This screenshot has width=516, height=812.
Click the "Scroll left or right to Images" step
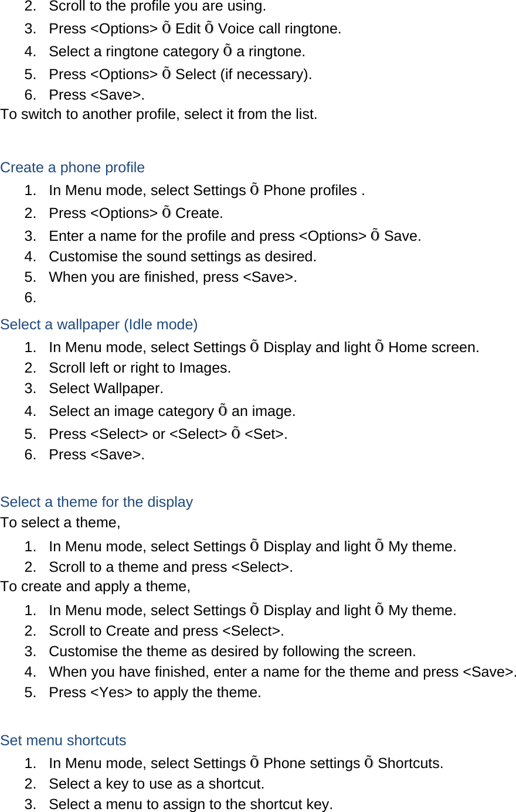point(140,368)
